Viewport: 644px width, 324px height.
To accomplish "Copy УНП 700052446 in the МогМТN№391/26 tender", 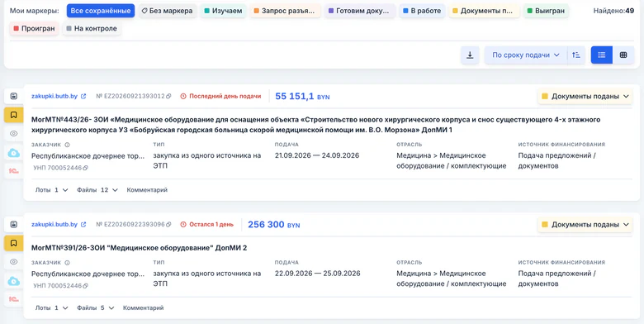I will point(85,286).
